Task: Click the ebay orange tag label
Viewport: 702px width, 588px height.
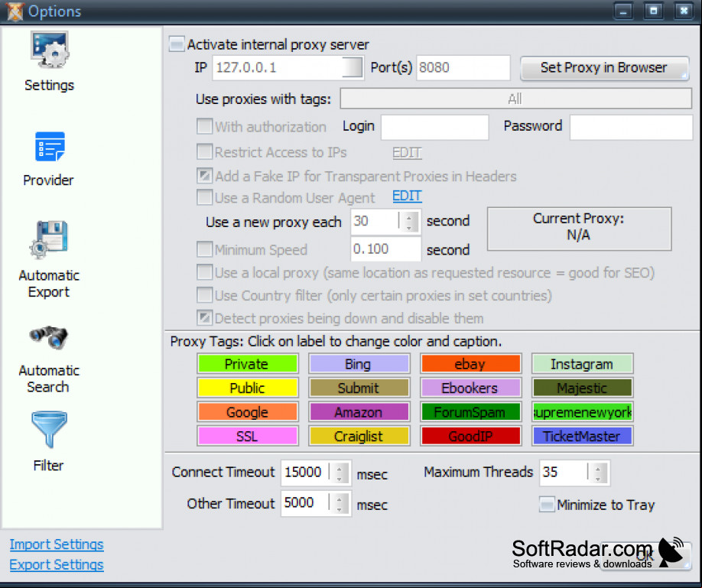Action: coord(470,364)
